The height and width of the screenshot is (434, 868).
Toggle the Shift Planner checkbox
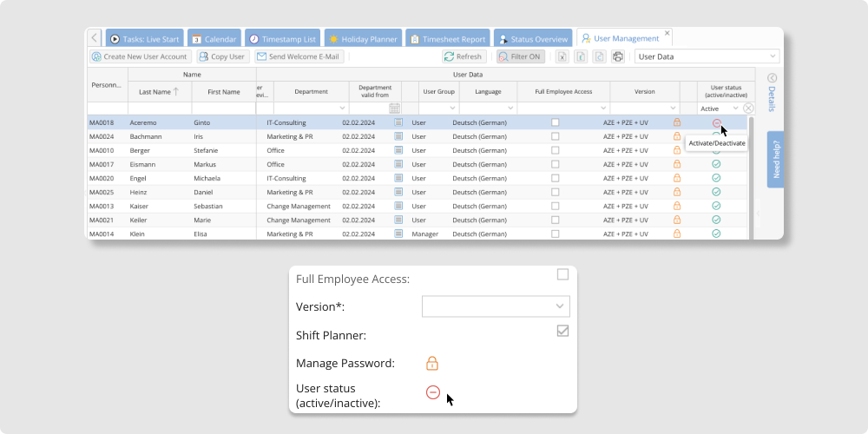(x=562, y=331)
